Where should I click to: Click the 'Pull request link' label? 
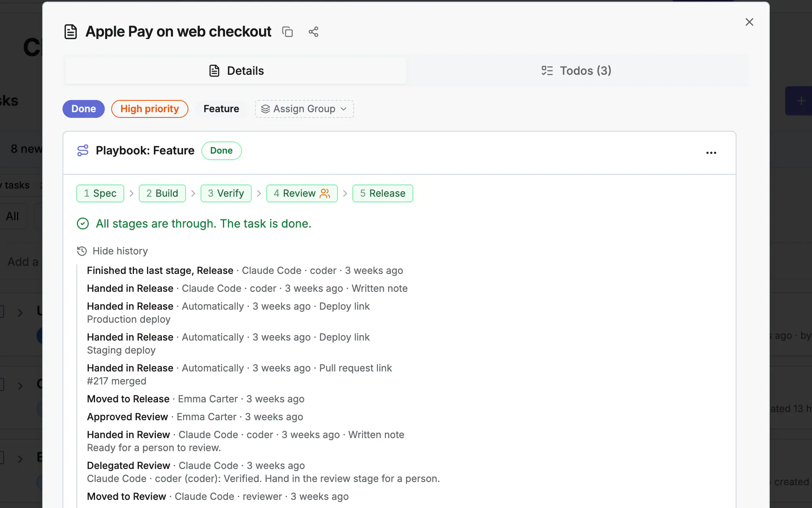[356, 368]
